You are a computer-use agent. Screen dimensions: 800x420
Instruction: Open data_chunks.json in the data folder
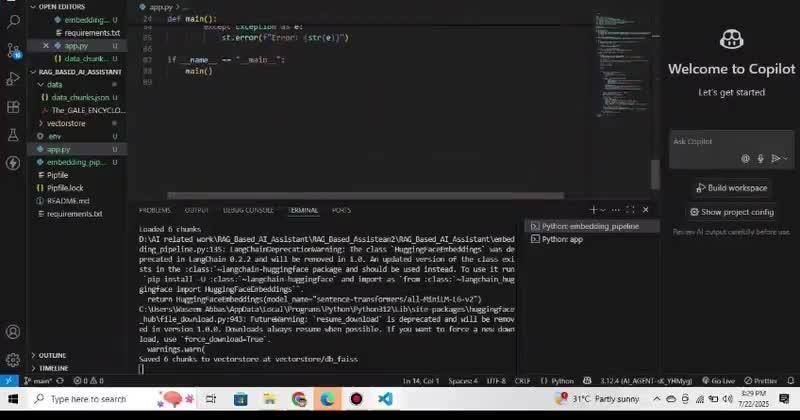[x=76, y=97]
